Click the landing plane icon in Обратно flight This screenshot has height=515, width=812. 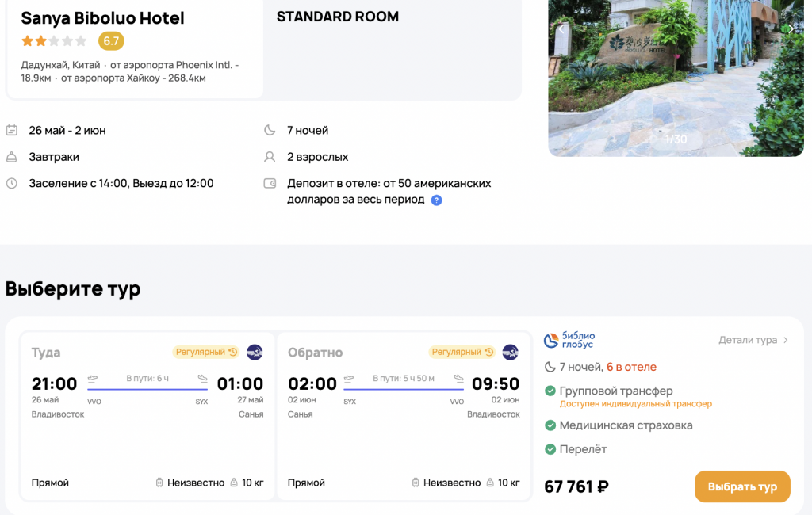(459, 379)
